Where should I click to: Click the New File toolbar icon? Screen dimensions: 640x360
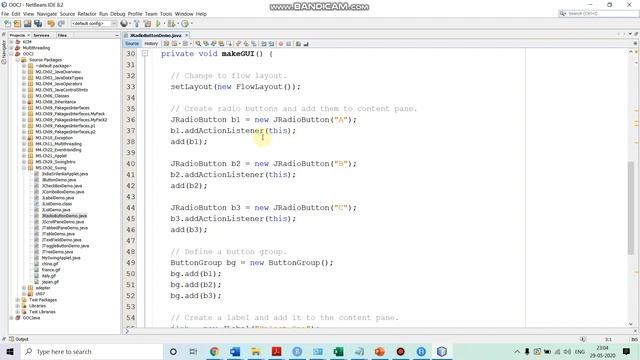point(7,24)
